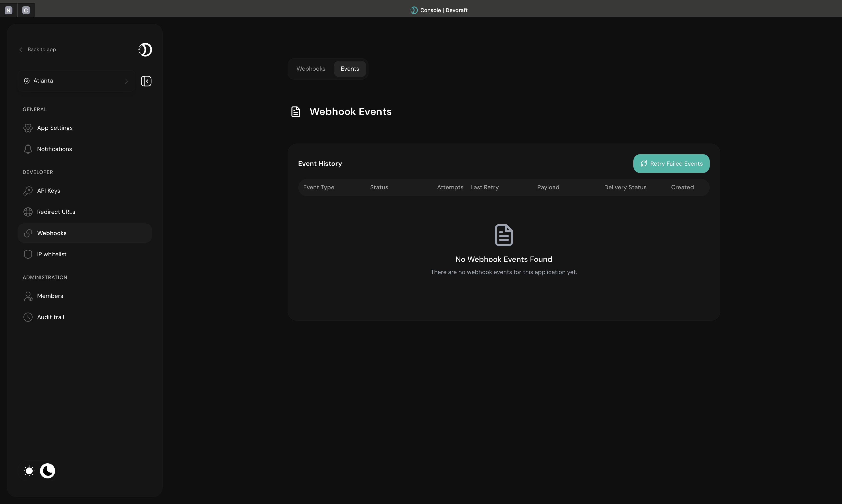Open App Settings from the sidebar
The width and height of the screenshot is (842, 504).
coord(55,128)
